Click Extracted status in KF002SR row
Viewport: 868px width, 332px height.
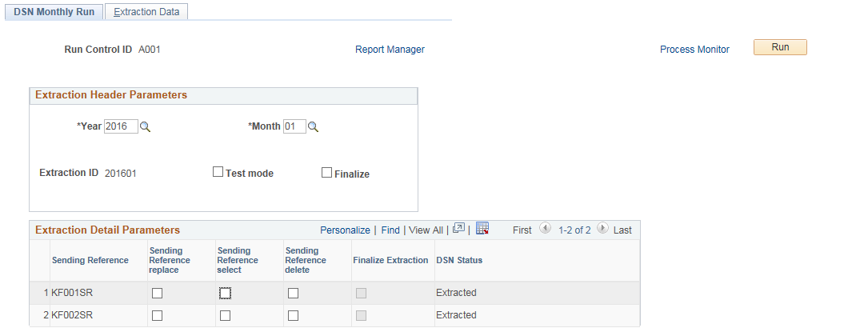pyautogui.click(x=456, y=315)
